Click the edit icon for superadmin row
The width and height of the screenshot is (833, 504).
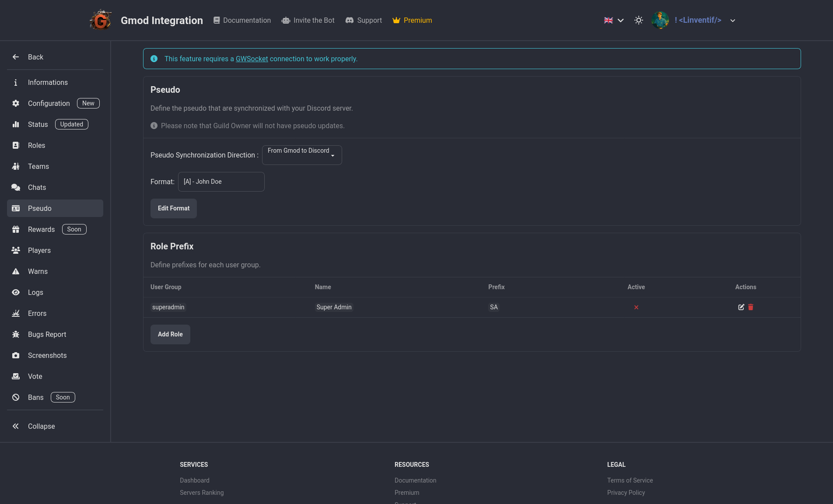tap(741, 307)
